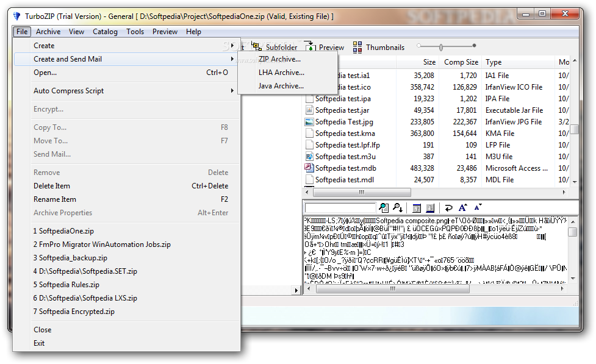Click the find next magnifier icon
Viewport: 596px width, 364px height.
click(398, 207)
